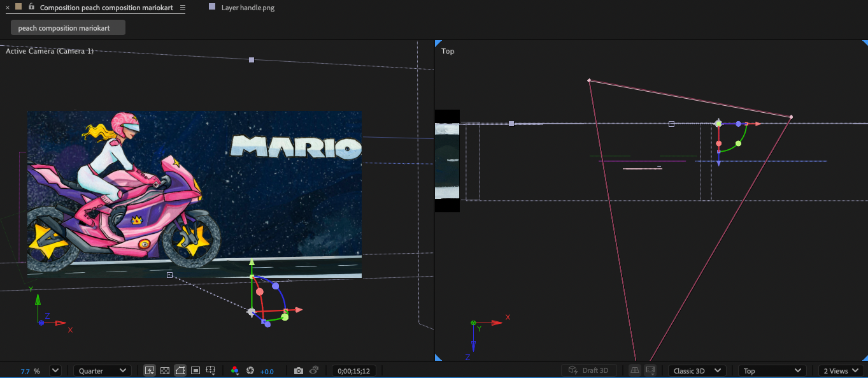The image size is (868, 378).
Task: Switch to the Layer handle.png tab
Action: (248, 8)
